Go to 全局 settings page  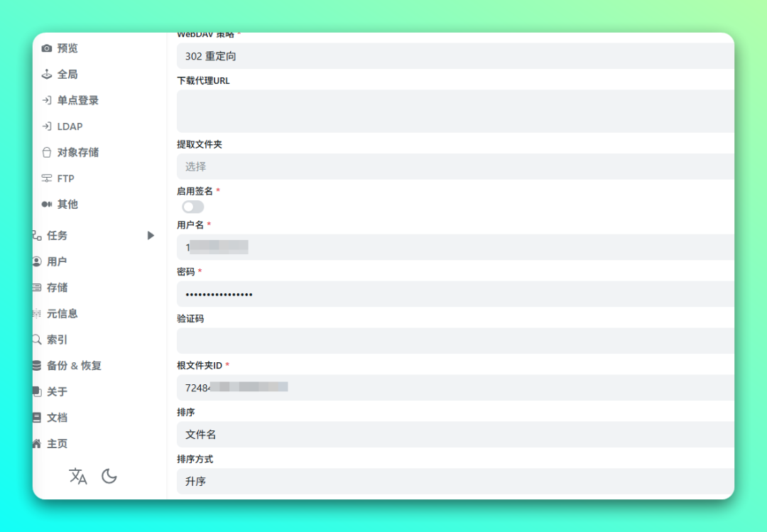[67, 74]
